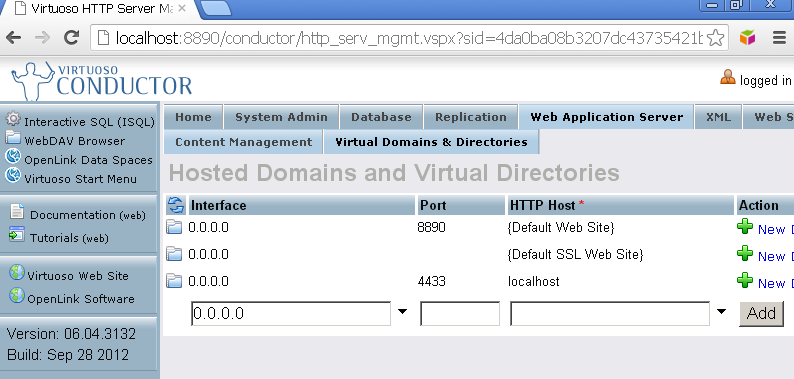Click the refresh icon beside Interface header
Image resolution: width=794 pixels, height=379 pixels.
click(x=176, y=205)
